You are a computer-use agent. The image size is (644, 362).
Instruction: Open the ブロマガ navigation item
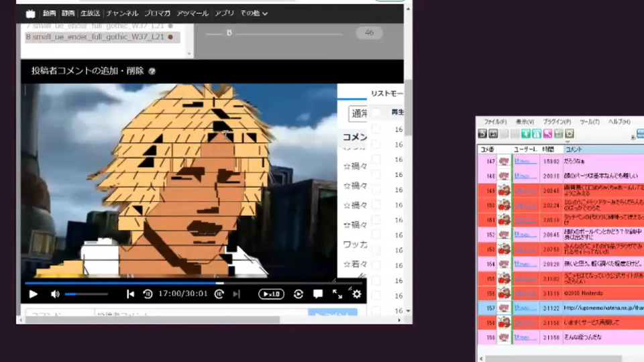pos(157,13)
